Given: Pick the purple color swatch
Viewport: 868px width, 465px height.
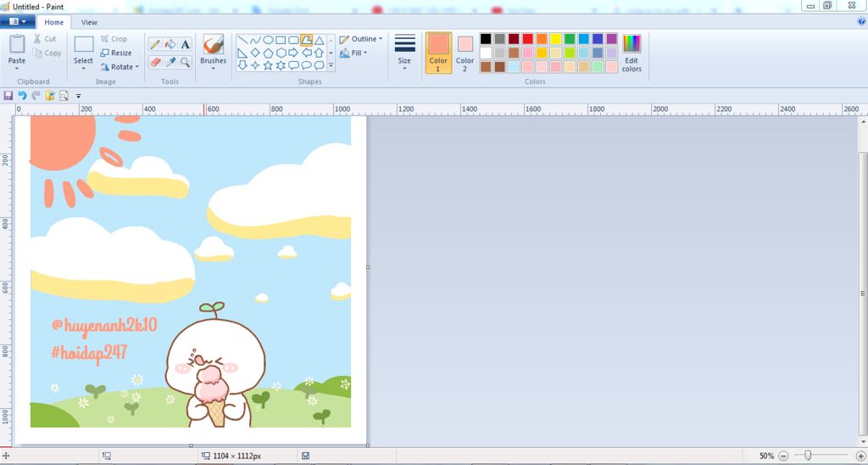Looking at the screenshot, I should pos(611,39).
